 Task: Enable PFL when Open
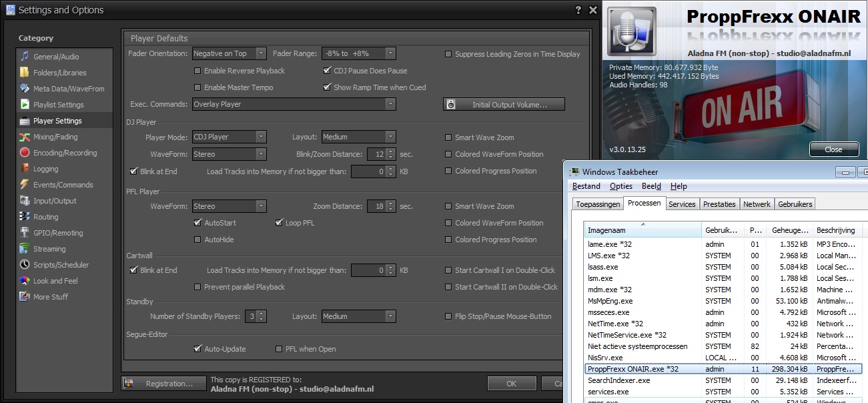[280, 349]
